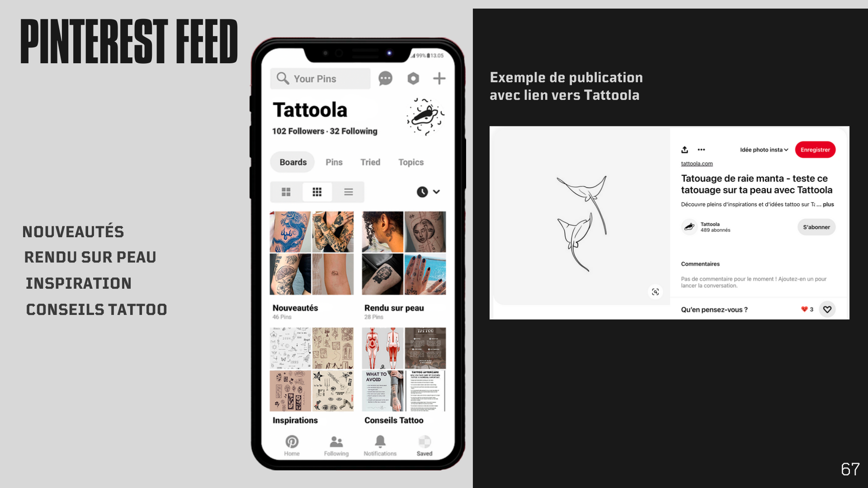The image size is (868, 488).
Task: Tap the Add new pin plus icon
Action: click(439, 79)
